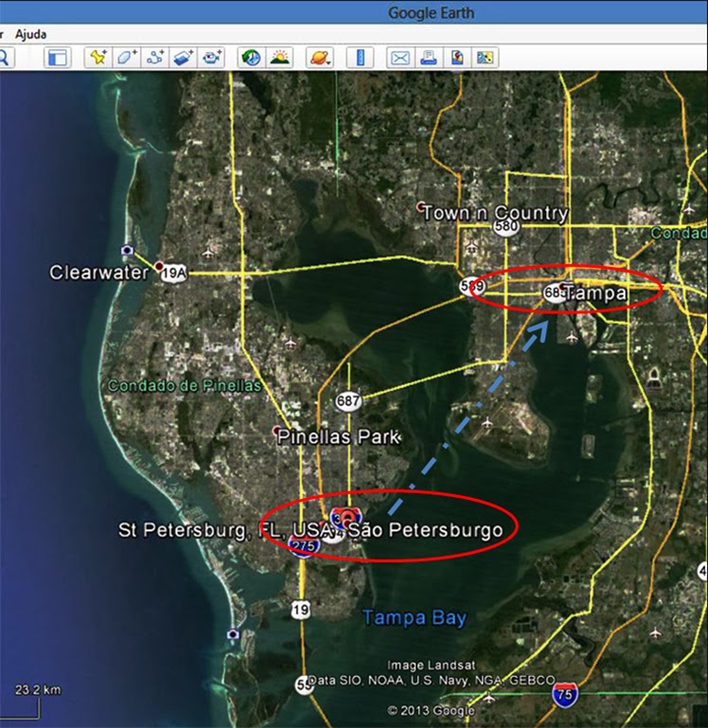Image resolution: width=708 pixels, height=728 pixels.
Task: Click the Add Image Overlay tool
Action: [184, 58]
